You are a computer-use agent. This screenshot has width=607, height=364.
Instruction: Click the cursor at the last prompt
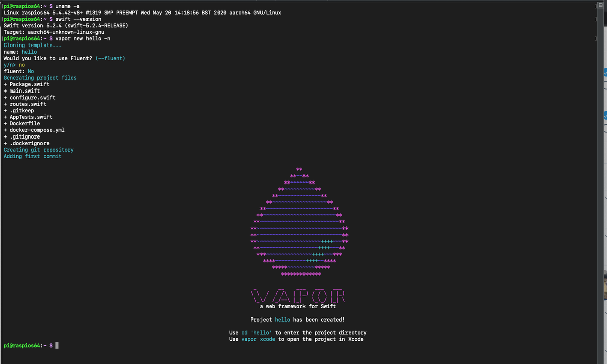pyautogui.click(x=57, y=346)
